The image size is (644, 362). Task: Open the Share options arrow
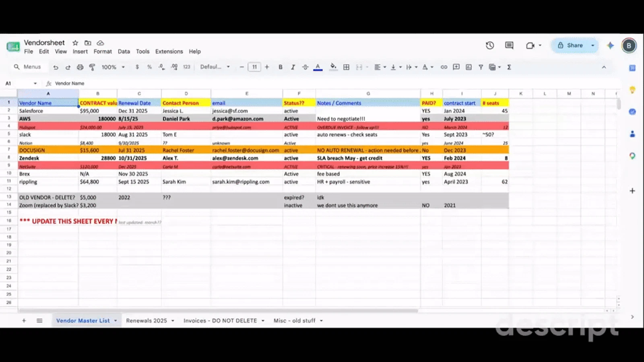(593, 45)
